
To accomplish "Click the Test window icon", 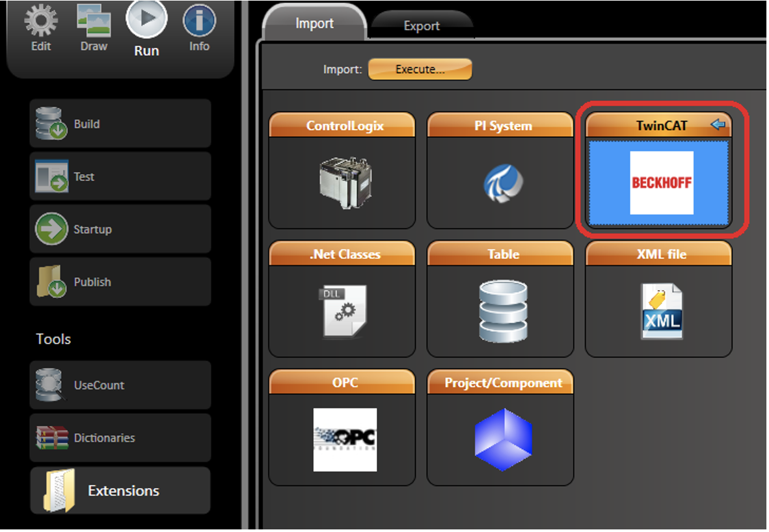I will pyautogui.click(x=51, y=176).
